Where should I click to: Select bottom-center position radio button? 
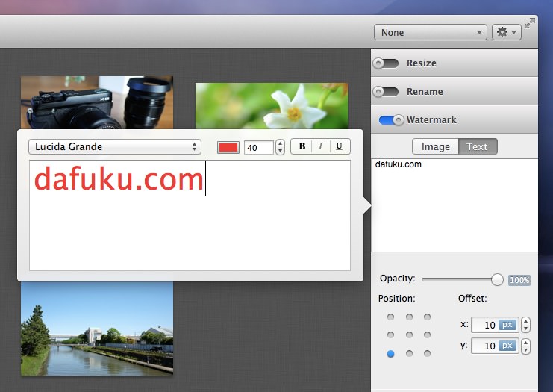coord(409,353)
